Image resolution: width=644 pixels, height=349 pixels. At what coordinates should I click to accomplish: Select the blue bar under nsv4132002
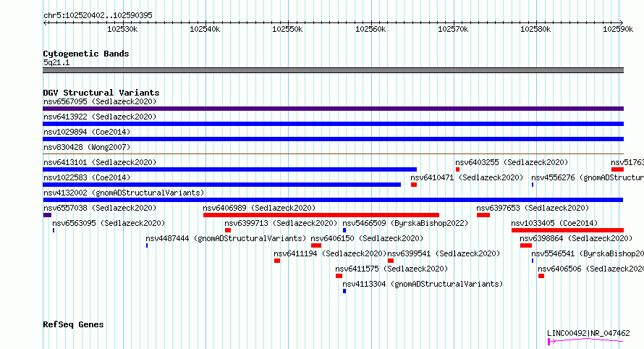pyautogui.click(x=333, y=200)
